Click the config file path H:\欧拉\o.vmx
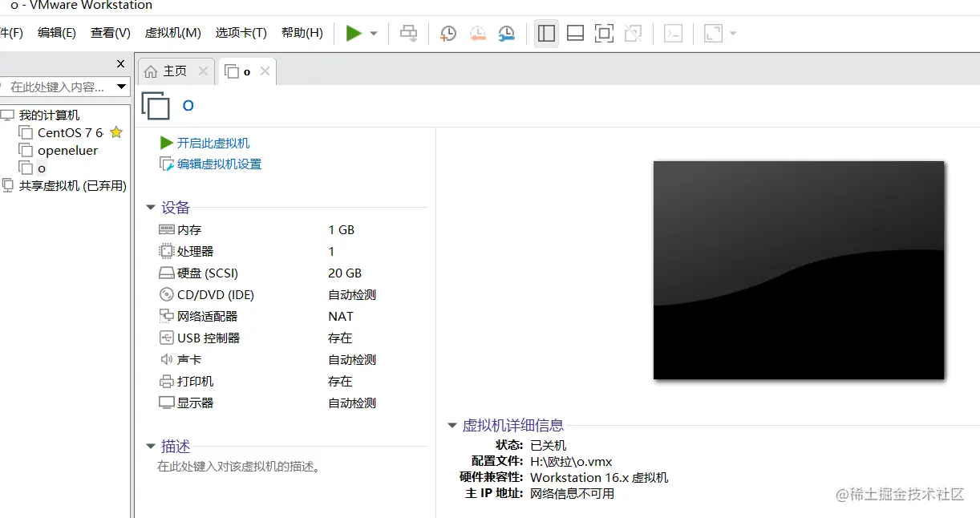This screenshot has width=980, height=518. (x=571, y=461)
